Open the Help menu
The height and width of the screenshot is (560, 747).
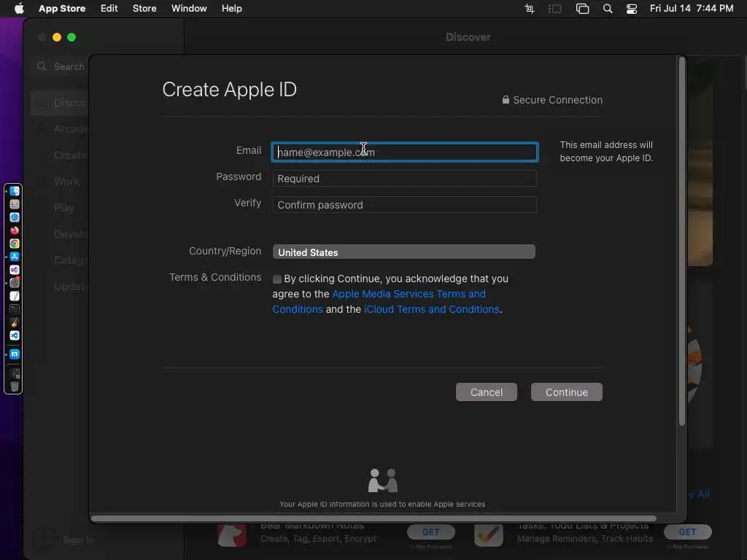tap(231, 9)
